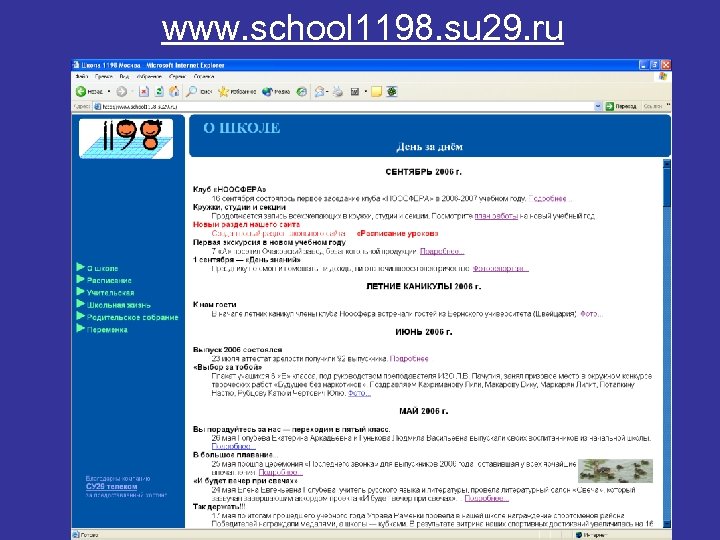Open the Файл menu
720x540 pixels.
82,77
